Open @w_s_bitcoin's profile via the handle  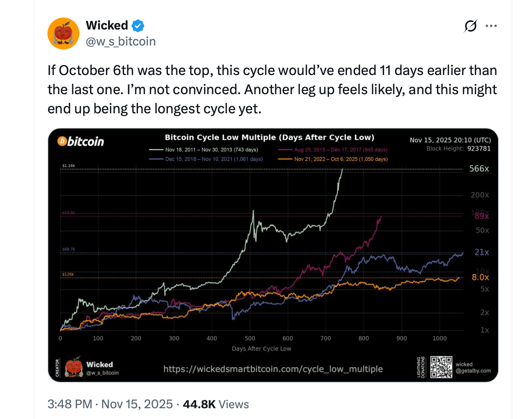coord(121,41)
